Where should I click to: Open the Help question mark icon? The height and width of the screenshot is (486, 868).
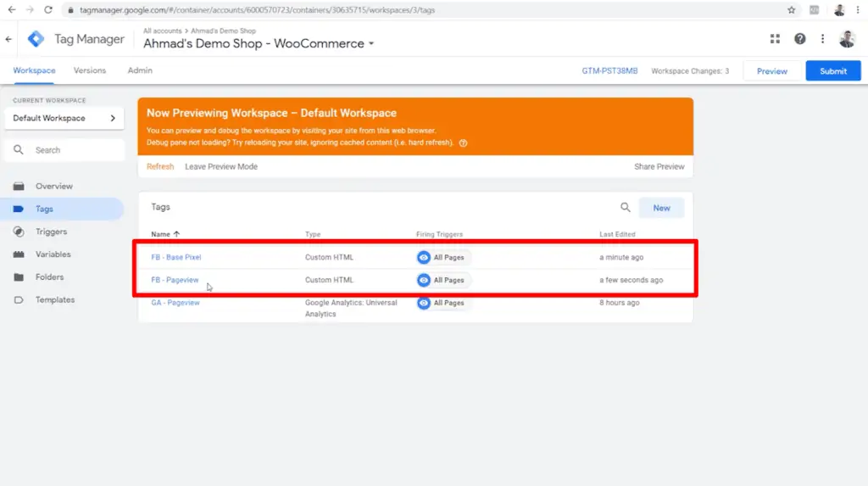tap(800, 38)
